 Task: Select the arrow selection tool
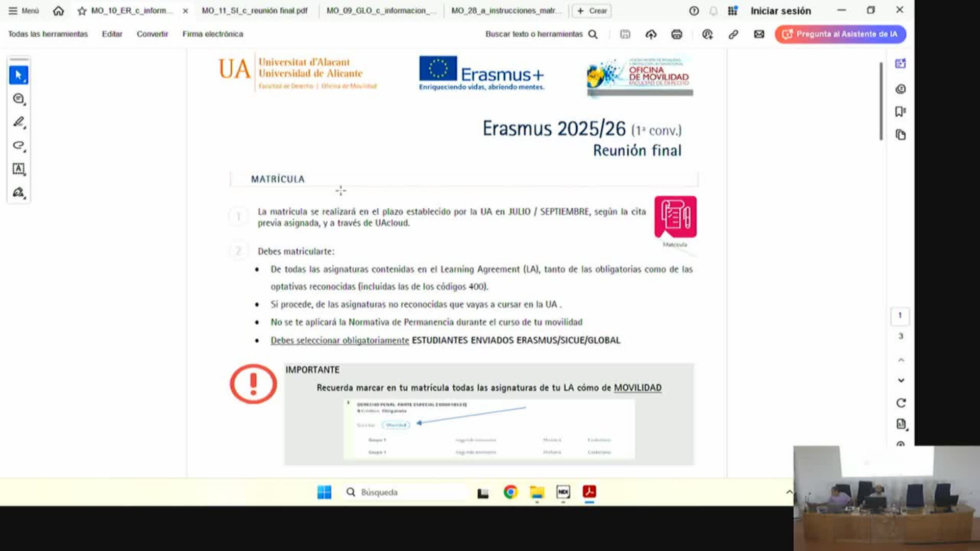click(18, 76)
